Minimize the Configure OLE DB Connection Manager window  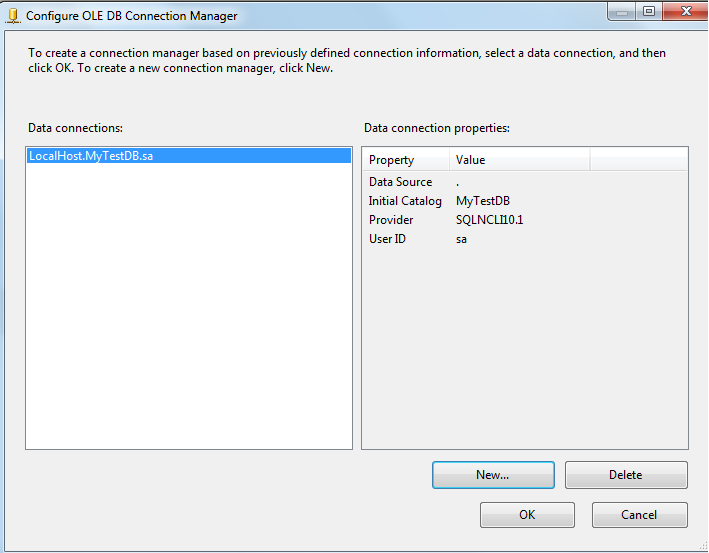[621, 12]
